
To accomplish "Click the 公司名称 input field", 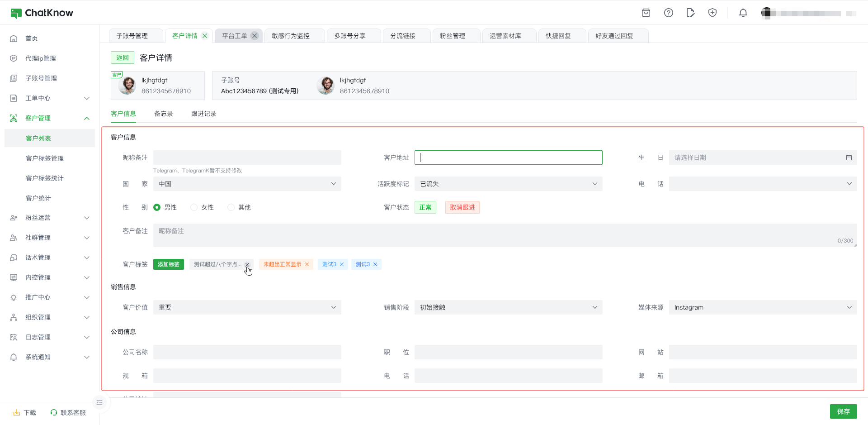I will click(247, 352).
